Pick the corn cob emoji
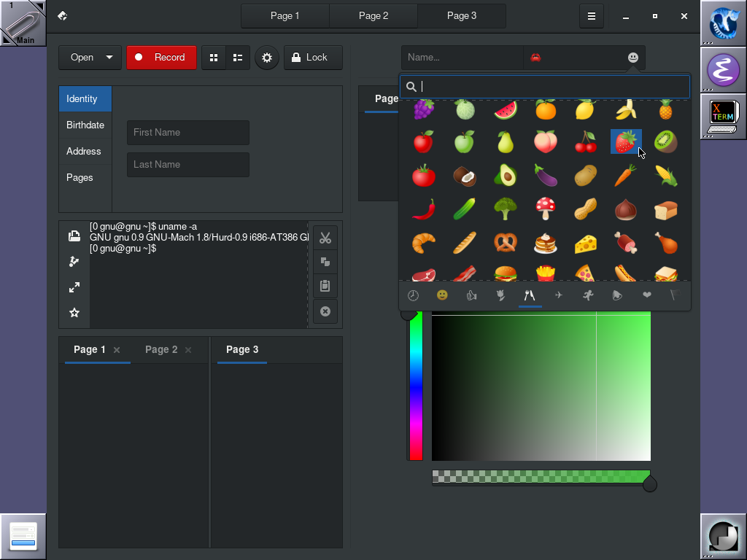Viewport: 747px width, 560px height. (x=666, y=176)
